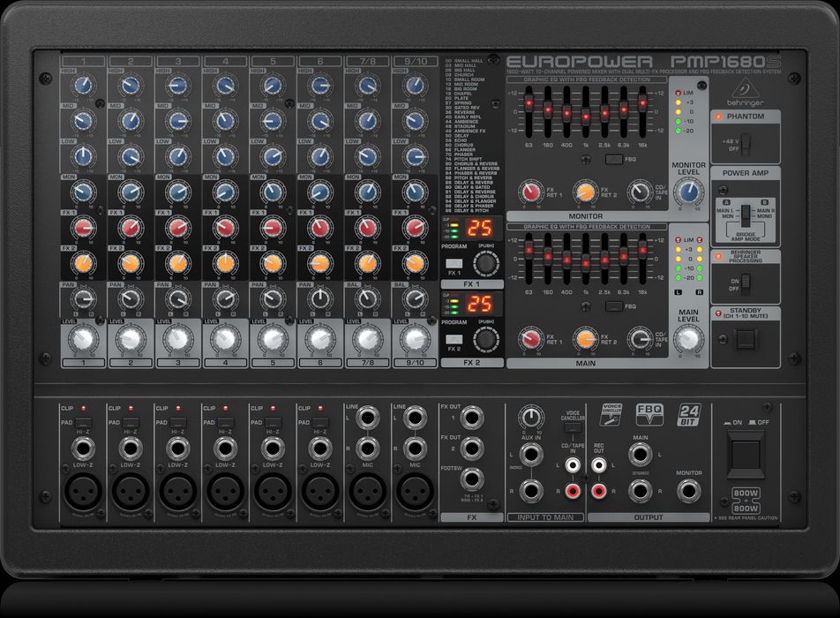840x618 pixels.
Task: Click channel 5 LOW EQ knob
Action: coord(273,156)
